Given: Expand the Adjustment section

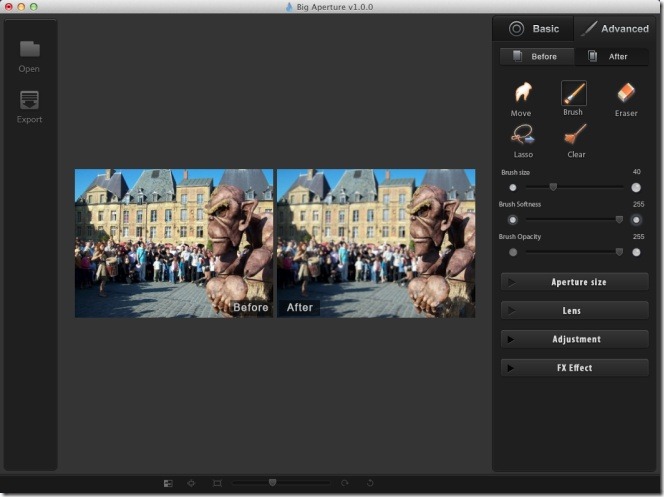Looking at the screenshot, I should coord(574,339).
